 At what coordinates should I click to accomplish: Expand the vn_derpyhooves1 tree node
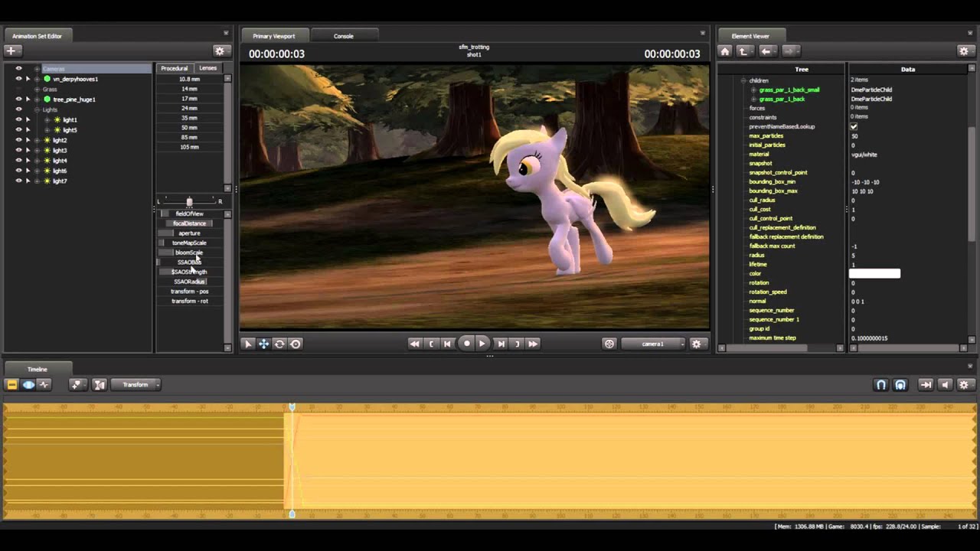point(37,79)
